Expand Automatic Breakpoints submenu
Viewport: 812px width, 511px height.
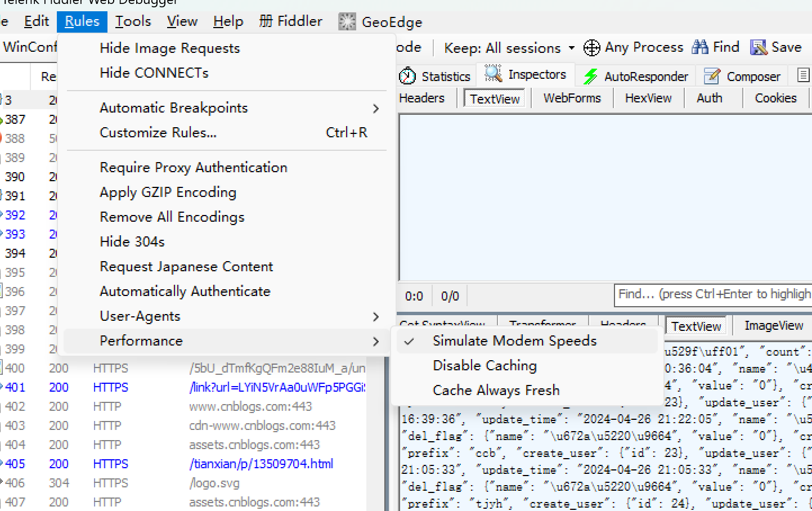225,108
